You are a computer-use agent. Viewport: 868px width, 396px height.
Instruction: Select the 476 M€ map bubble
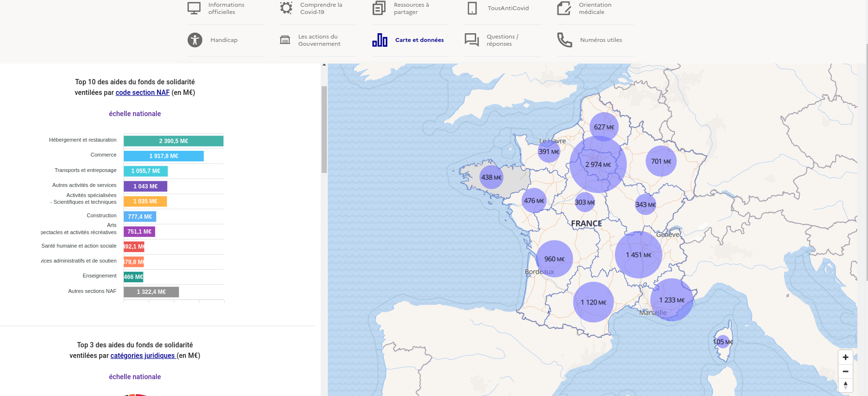534,201
